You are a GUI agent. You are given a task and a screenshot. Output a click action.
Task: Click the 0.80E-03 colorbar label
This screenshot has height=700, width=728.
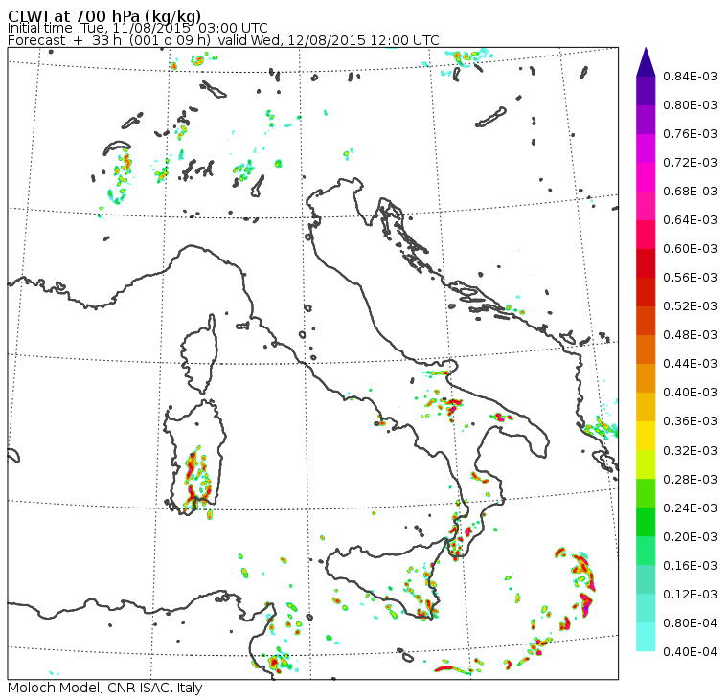coord(690,105)
